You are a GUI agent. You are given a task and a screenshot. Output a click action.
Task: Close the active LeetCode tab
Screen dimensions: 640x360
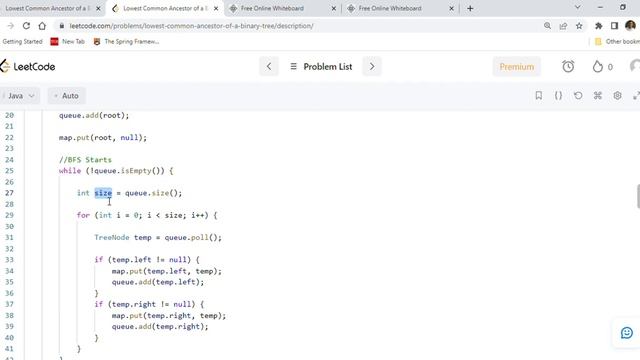point(216,8)
